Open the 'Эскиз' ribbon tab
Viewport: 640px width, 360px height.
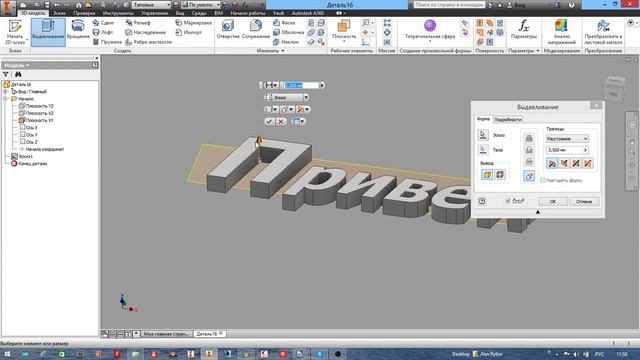pyautogui.click(x=59, y=13)
